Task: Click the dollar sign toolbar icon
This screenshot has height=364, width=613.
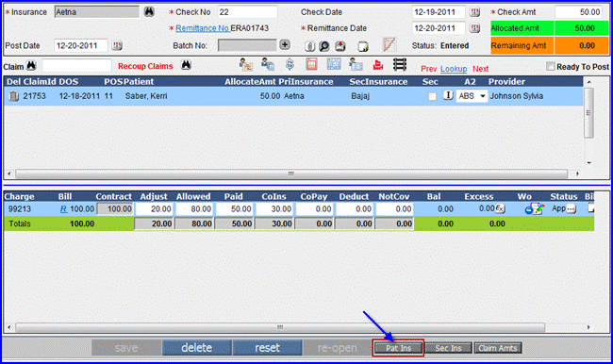Action: click(290, 64)
